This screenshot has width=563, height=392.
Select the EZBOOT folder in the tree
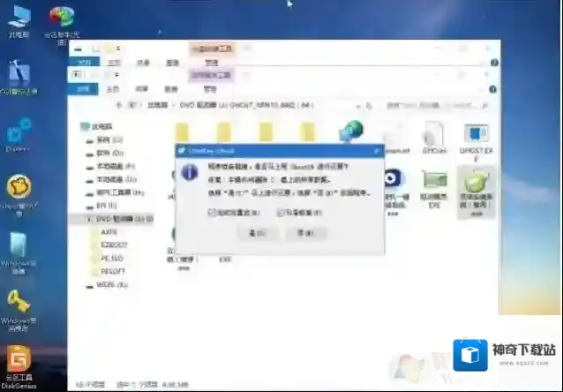click(x=116, y=245)
